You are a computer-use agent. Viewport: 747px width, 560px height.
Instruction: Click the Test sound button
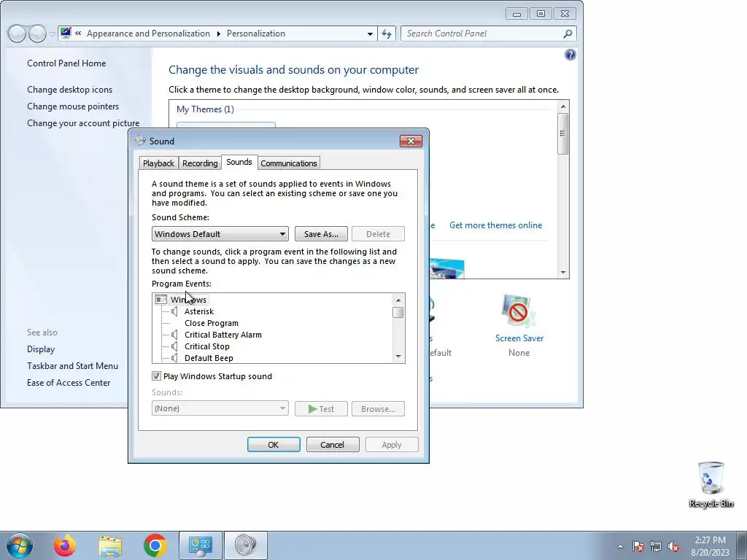(x=321, y=408)
